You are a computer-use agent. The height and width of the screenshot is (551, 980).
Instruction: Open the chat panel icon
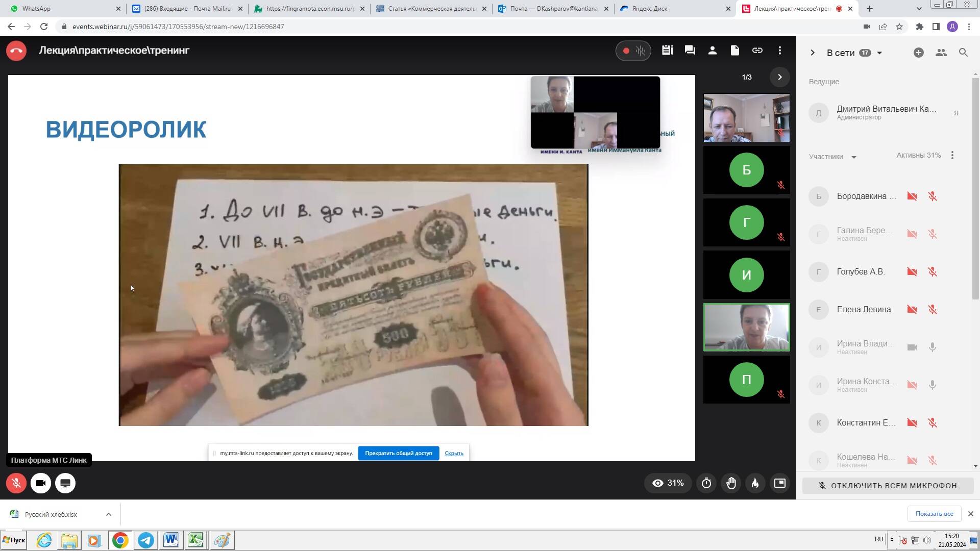click(x=690, y=51)
